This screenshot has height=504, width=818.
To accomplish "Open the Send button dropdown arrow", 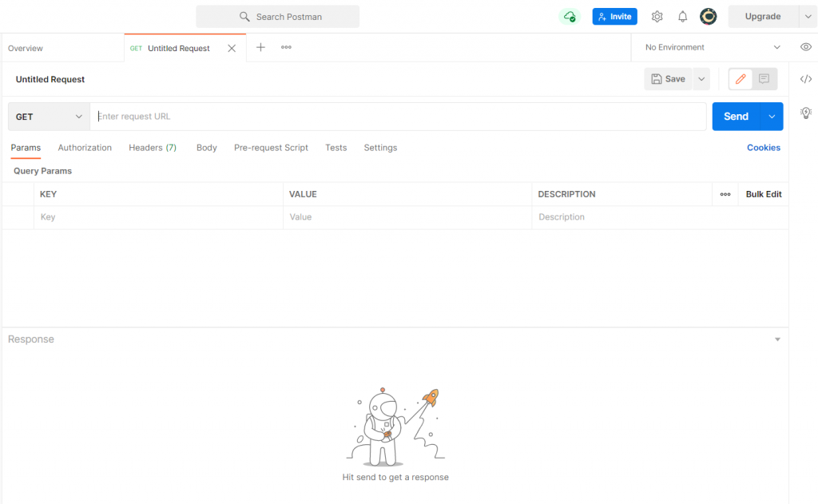I will (x=772, y=116).
